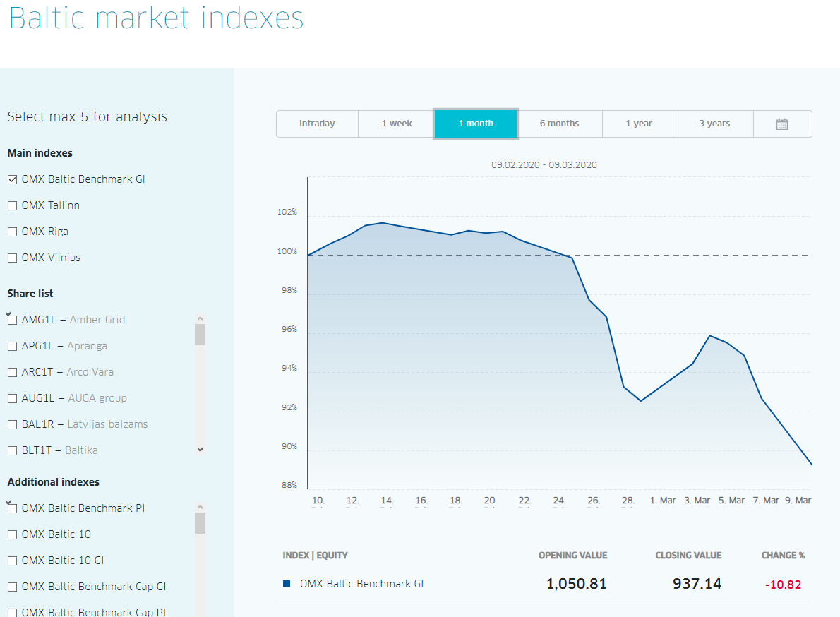The image size is (840, 617).
Task: Click the 3. Mar axis date label
Action: [x=697, y=501]
